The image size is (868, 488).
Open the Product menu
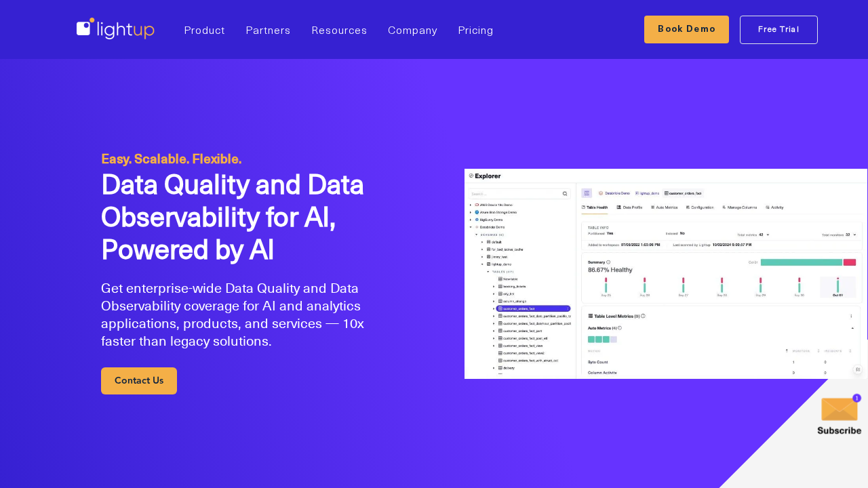pos(204,30)
